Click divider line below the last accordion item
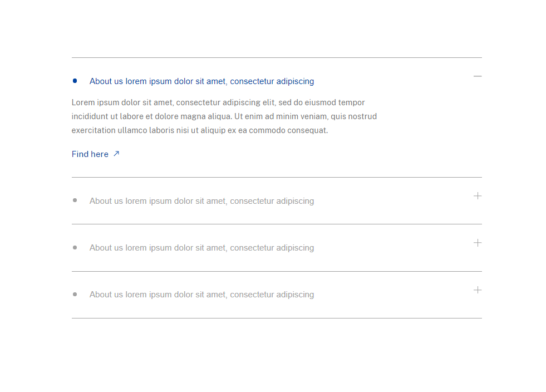This screenshot has height=392, width=546. point(277,318)
